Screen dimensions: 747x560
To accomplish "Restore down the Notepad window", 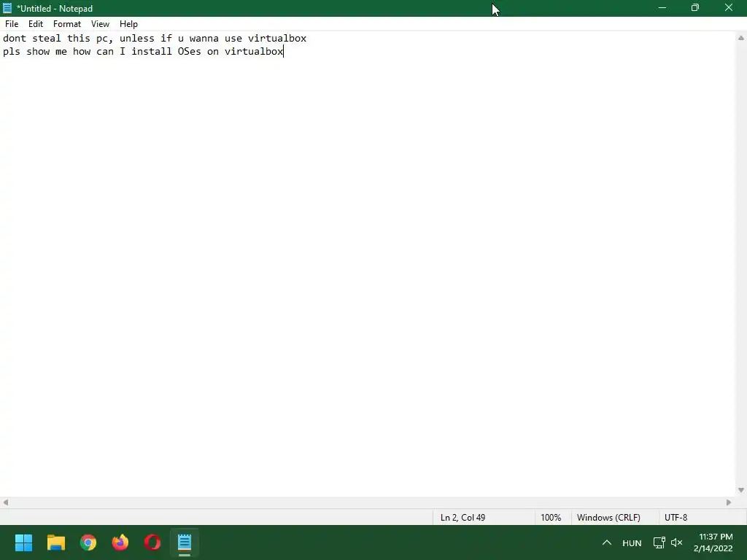I will pos(695,8).
